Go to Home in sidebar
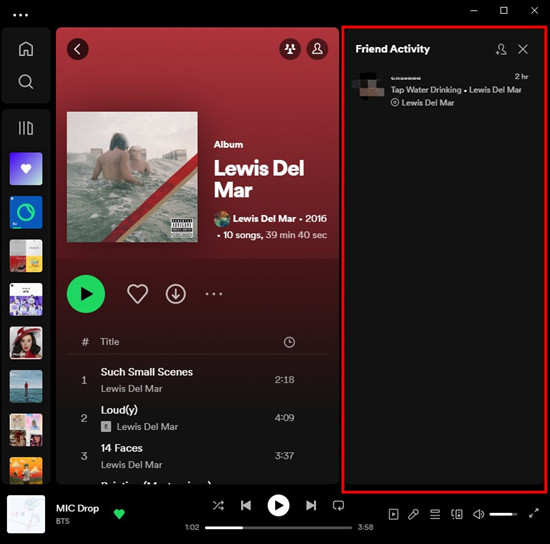Viewport: 550px width, 544px height. (26, 49)
